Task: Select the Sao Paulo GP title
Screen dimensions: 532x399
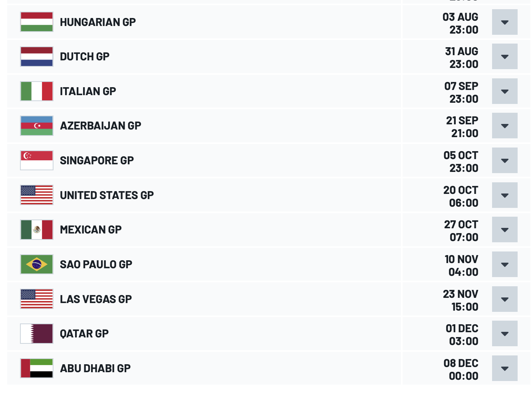Action: click(x=96, y=264)
